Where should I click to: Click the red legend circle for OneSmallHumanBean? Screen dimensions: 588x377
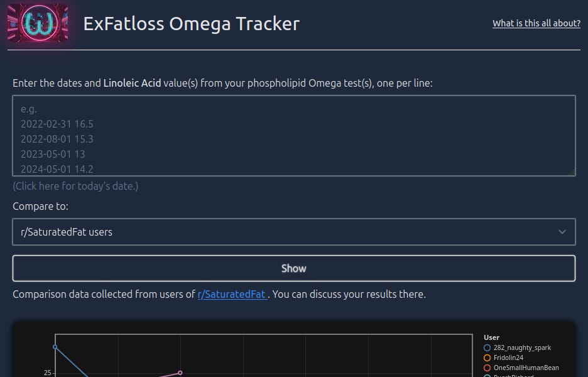click(x=486, y=368)
